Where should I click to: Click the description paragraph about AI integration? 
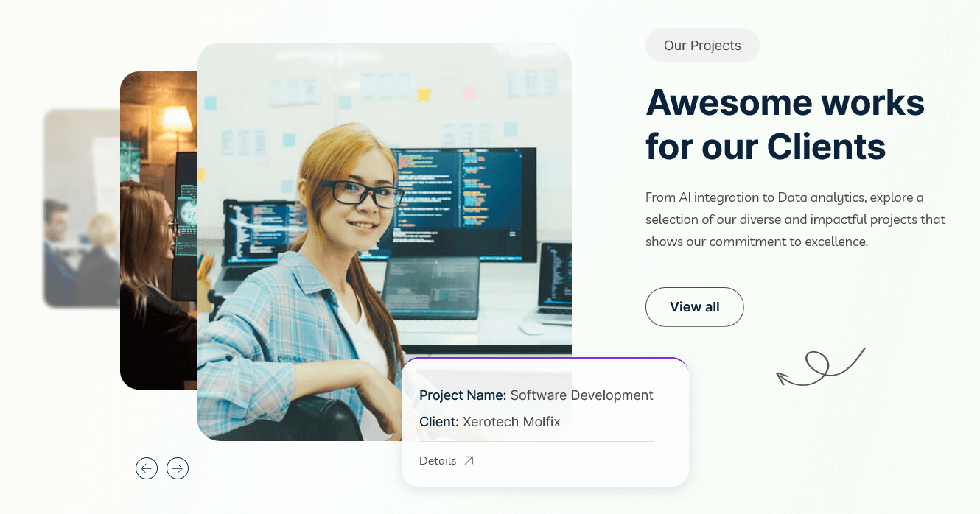(795, 219)
